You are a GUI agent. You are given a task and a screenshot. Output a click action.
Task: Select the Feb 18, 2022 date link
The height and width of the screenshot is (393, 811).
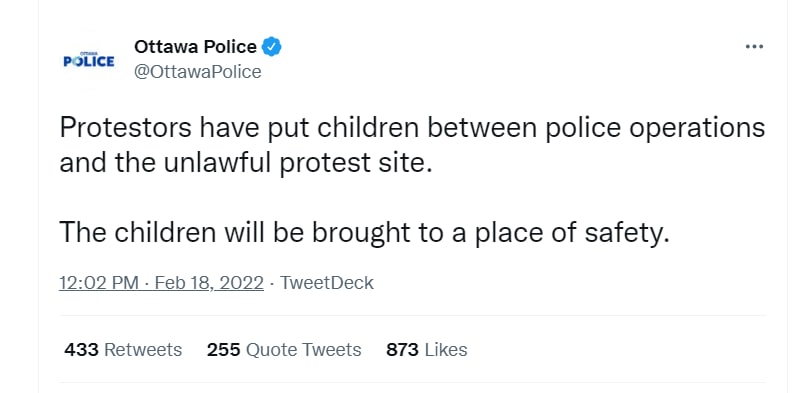[x=209, y=283]
